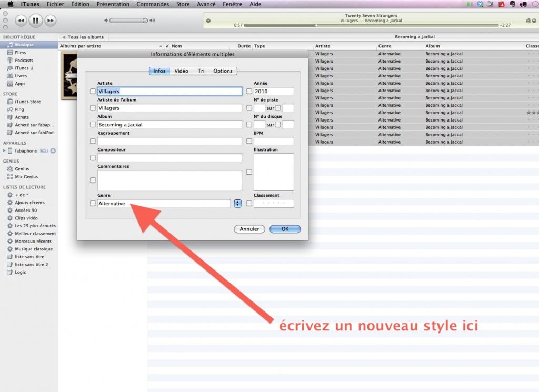Viewport: 539px width, 392px height.
Task: Open the Genius icon
Action: point(10,169)
